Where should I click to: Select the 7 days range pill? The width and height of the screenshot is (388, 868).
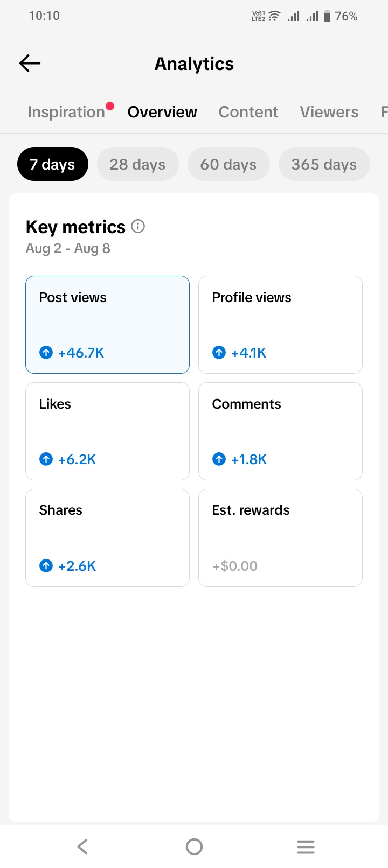coord(52,164)
